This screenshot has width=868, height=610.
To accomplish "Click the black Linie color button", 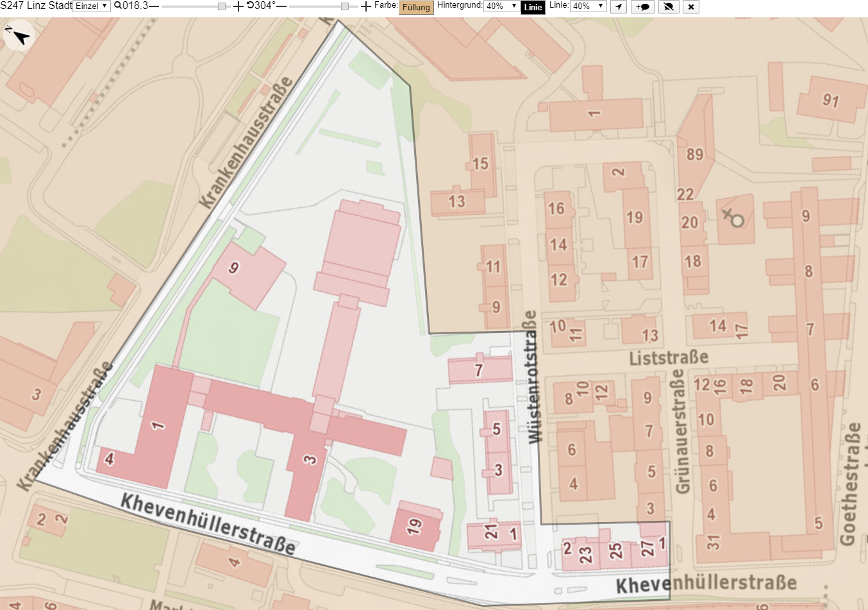I will click(533, 7).
